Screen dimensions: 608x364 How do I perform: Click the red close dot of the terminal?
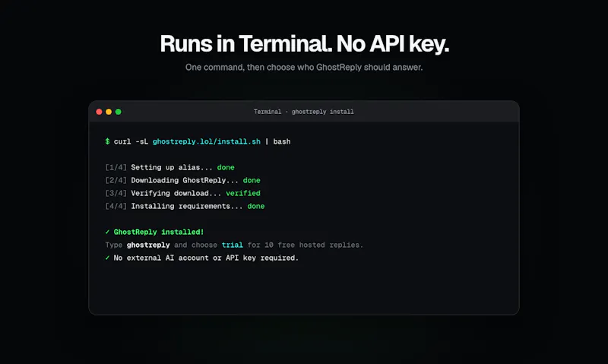pos(99,112)
